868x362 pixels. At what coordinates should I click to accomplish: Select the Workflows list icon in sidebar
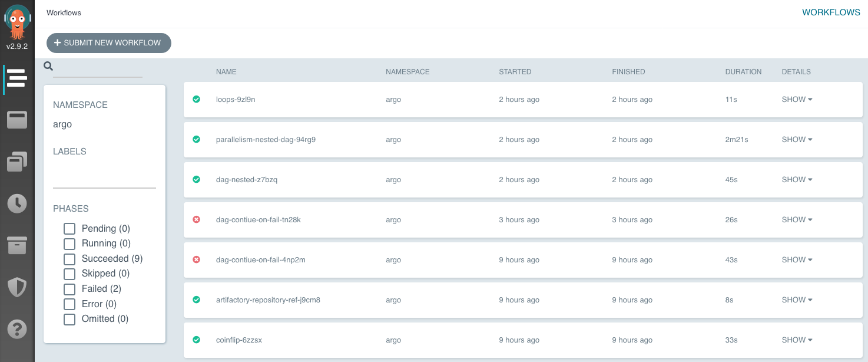(17, 78)
